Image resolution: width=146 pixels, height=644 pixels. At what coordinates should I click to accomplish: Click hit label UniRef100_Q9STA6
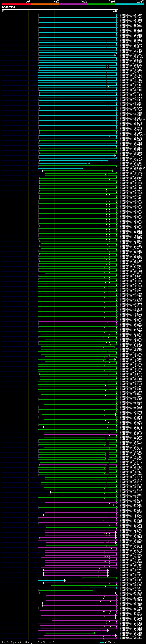[131, 35]
